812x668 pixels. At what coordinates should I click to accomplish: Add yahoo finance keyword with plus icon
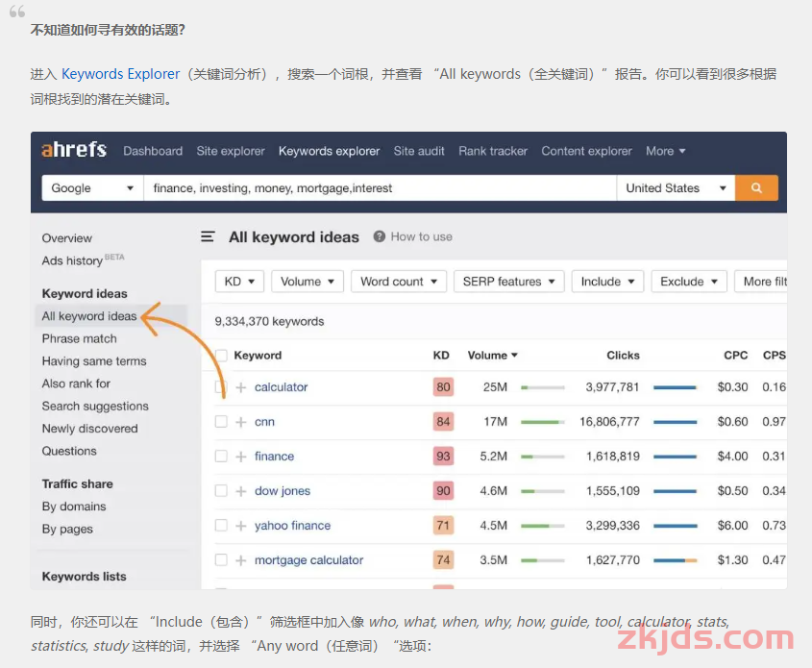point(241,526)
